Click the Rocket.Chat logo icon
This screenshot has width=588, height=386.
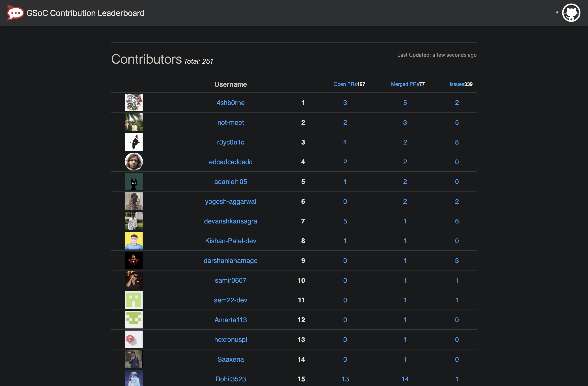pyautogui.click(x=15, y=13)
